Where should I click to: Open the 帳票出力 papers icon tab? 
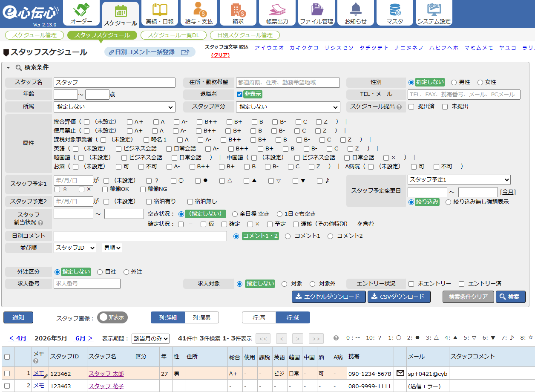(x=277, y=13)
